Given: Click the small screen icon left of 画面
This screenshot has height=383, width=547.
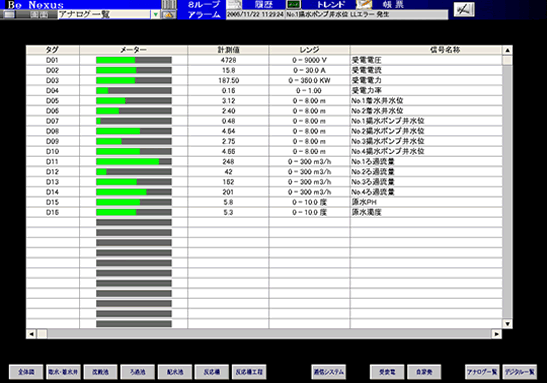Looking at the screenshot, I should pos(9,15).
